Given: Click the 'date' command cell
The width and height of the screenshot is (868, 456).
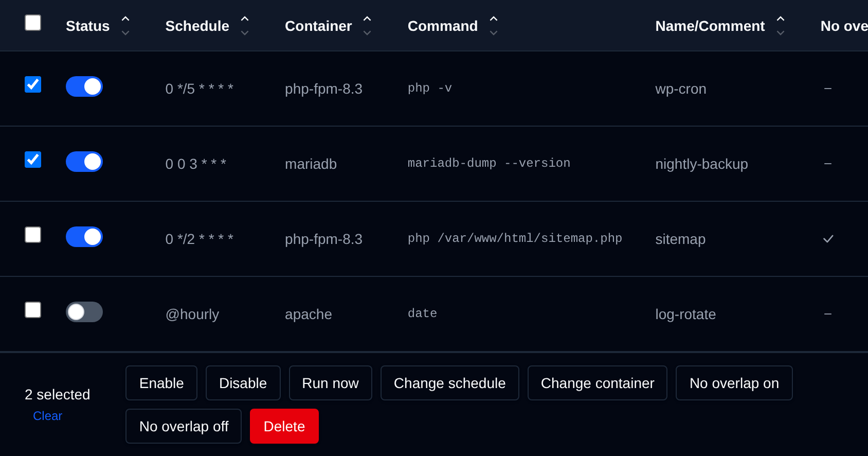Looking at the screenshot, I should click(x=422, y=313).
